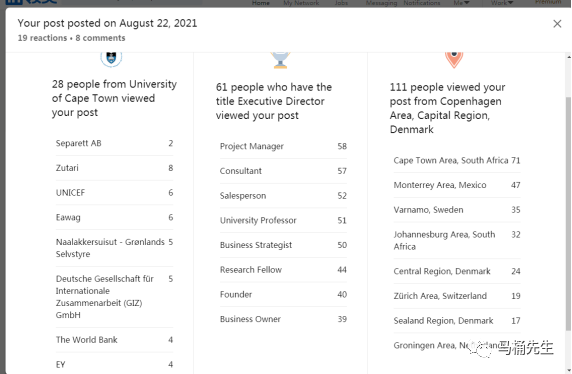This screenshot has width=572, height=374.
Task: Open the Home navigation item
Action: click(260, 3)
